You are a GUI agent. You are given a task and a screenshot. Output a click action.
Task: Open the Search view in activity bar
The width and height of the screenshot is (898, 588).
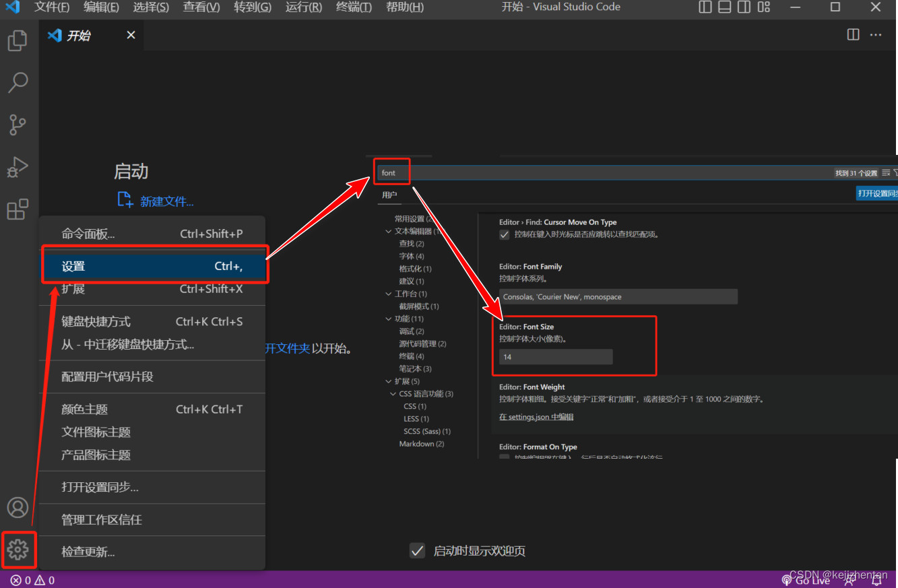pyautogui.click(x=18, y=82)
